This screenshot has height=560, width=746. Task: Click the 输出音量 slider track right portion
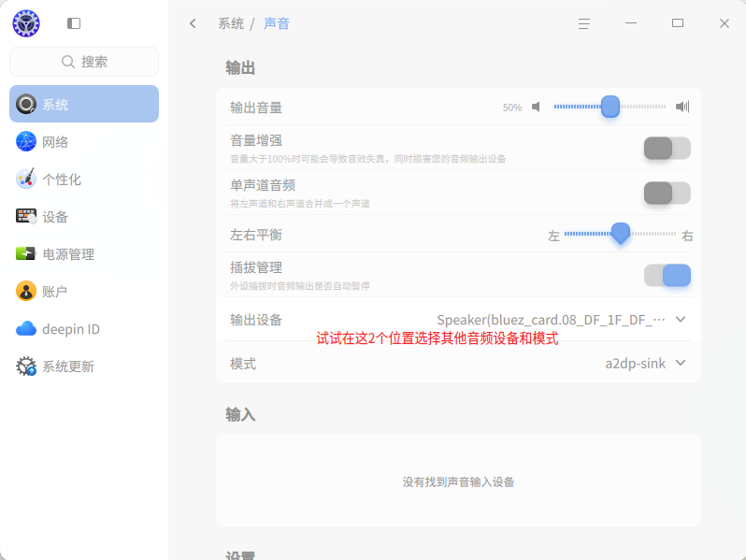point(643,107)
